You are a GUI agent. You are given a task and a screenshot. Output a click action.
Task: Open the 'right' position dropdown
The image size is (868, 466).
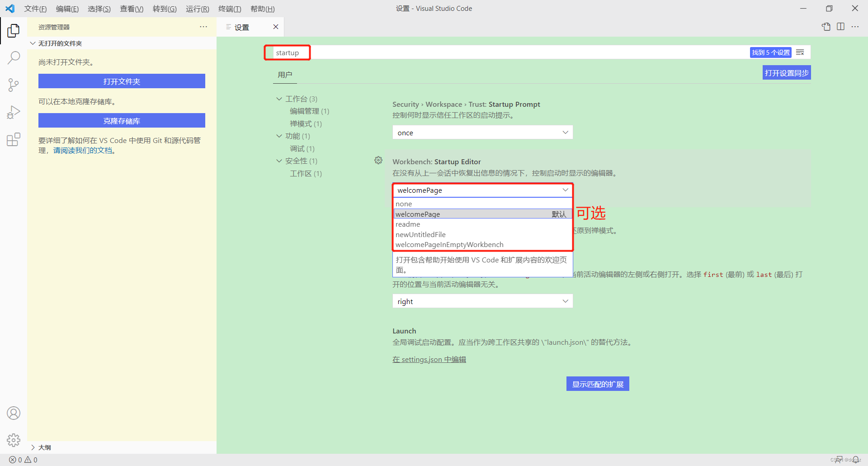482,301
